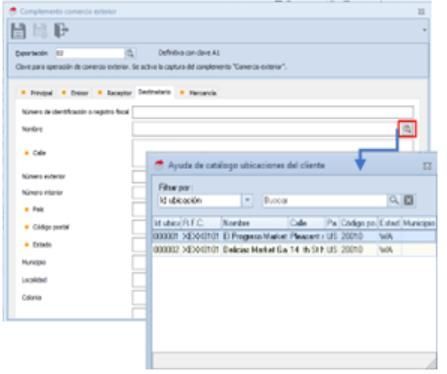
Task: Click the Calle column header
Action: [307, 223]
